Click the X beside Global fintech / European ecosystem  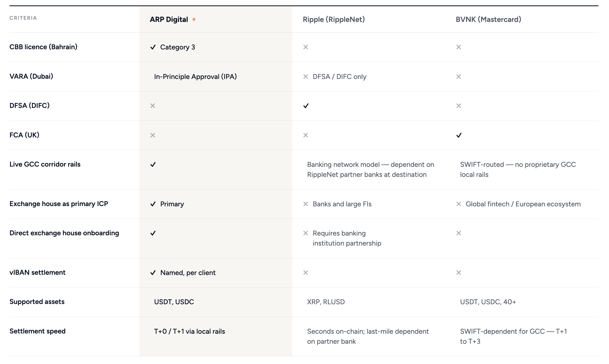pyautogui.click(x=459, y=204)
